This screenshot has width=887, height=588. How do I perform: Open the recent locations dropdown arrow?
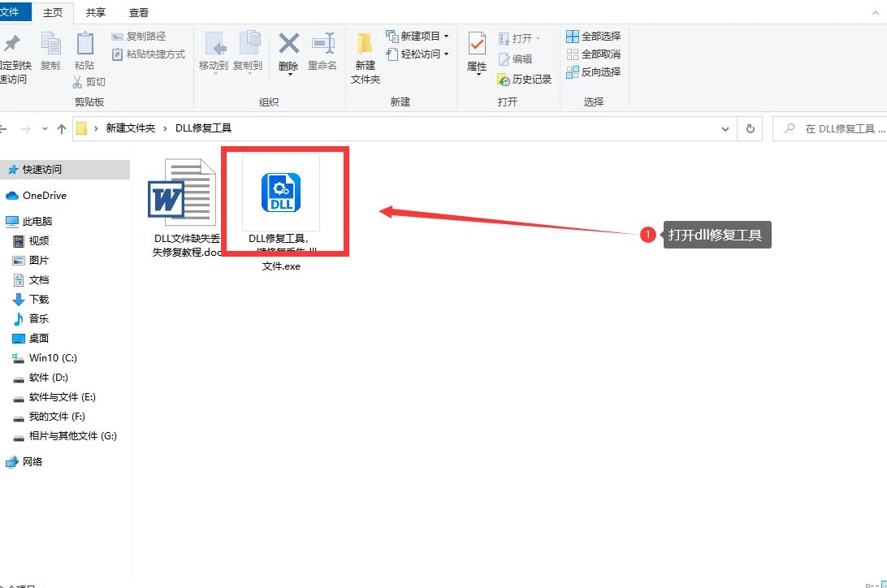45,129
